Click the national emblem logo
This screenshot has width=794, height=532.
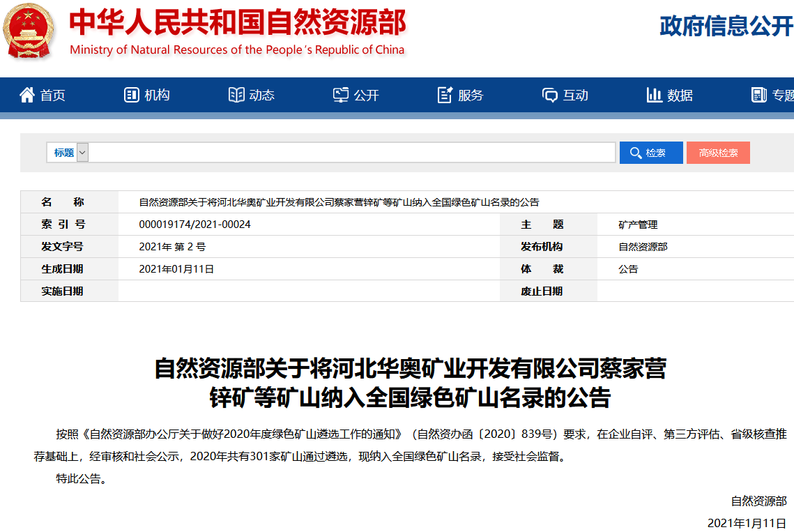(x=29, y=31)
